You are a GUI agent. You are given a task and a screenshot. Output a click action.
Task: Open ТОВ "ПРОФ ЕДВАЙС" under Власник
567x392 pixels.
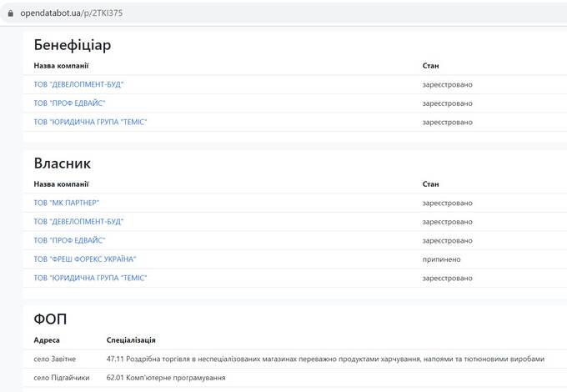[69, 240]
